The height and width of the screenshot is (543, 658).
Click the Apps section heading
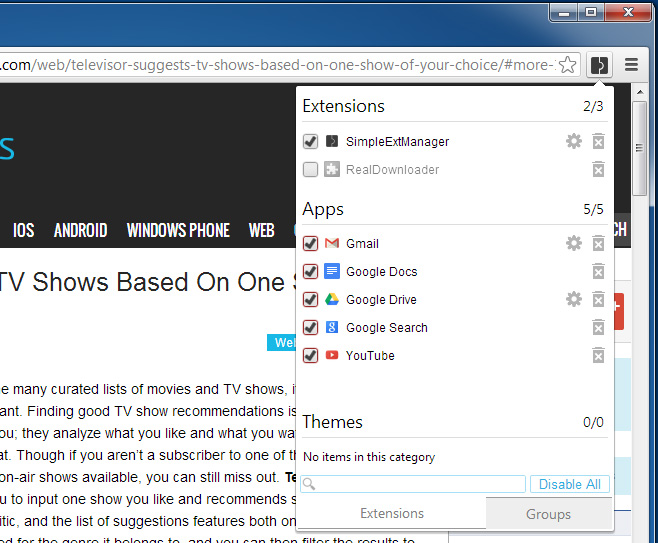323,209
